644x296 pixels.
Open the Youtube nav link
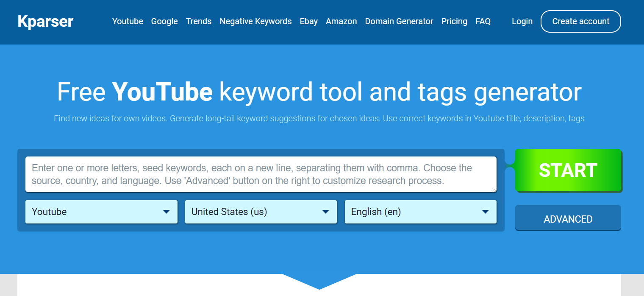pyautogui.click(x=128, y=21)
